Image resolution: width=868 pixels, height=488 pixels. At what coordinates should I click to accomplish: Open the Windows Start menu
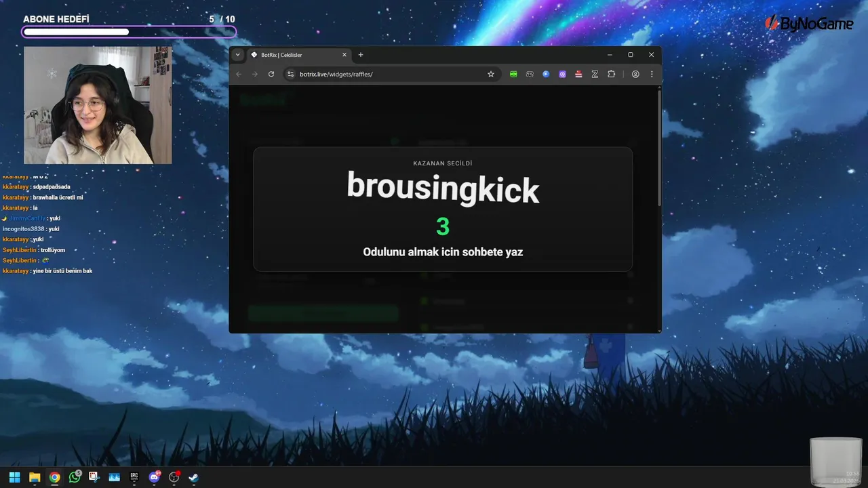pyautogui.click(x=14, y=477)
